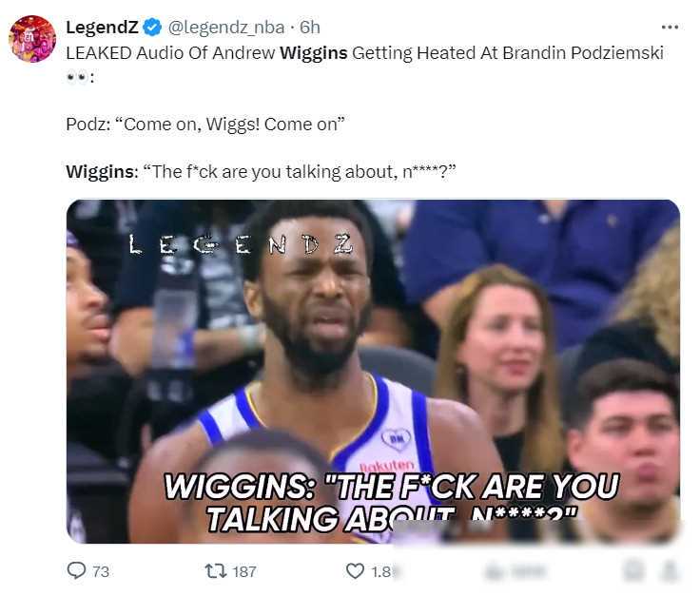Click the 1.8 likes count
This screenshot has height=596, width=700.
[x=381, y=571]
